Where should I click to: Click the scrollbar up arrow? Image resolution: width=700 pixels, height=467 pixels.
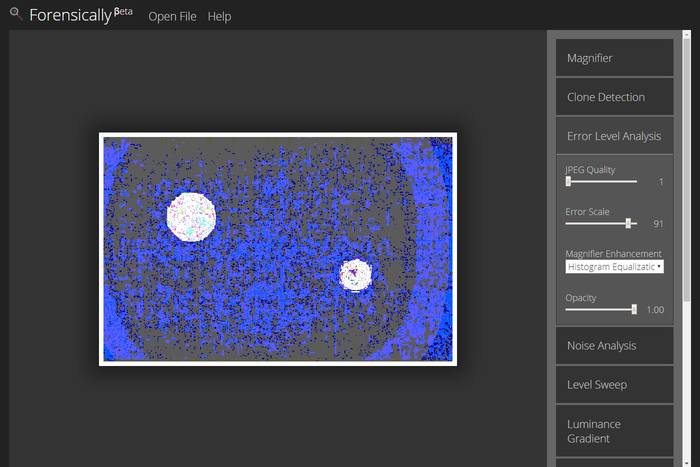[687, 34]
